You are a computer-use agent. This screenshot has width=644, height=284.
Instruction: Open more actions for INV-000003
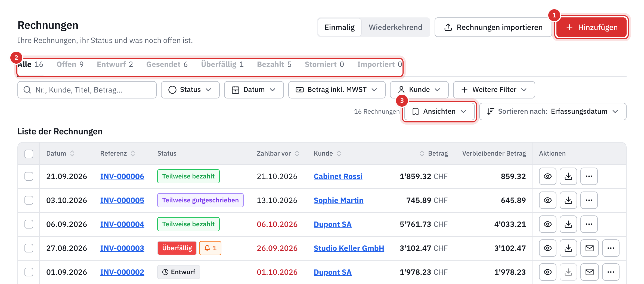611,248
